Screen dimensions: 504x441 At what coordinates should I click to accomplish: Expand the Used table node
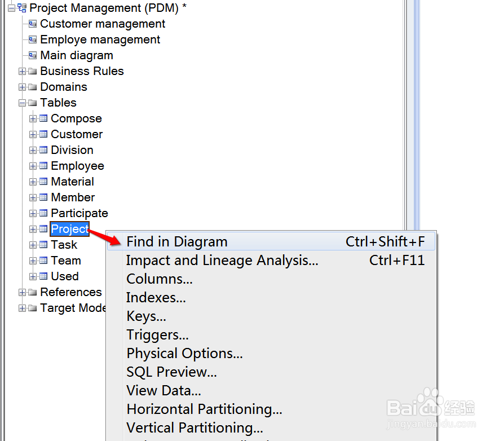(33, 276)
